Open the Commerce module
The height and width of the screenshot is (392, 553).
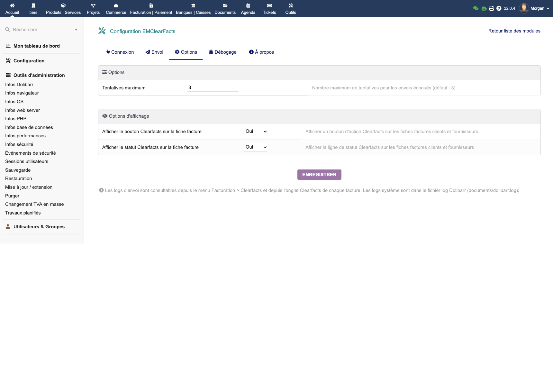[116, 8]
